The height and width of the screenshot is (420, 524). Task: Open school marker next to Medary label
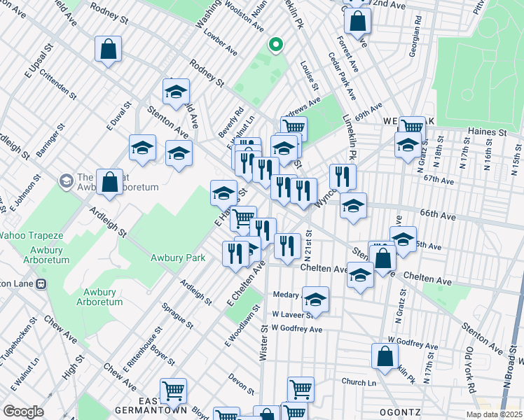tap(315, 302)
